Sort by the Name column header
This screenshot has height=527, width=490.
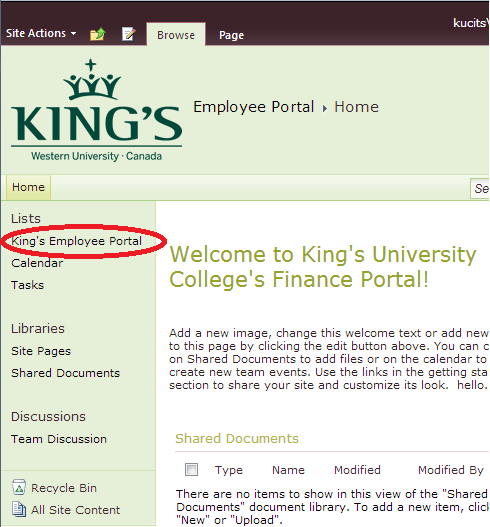(288, 470)
